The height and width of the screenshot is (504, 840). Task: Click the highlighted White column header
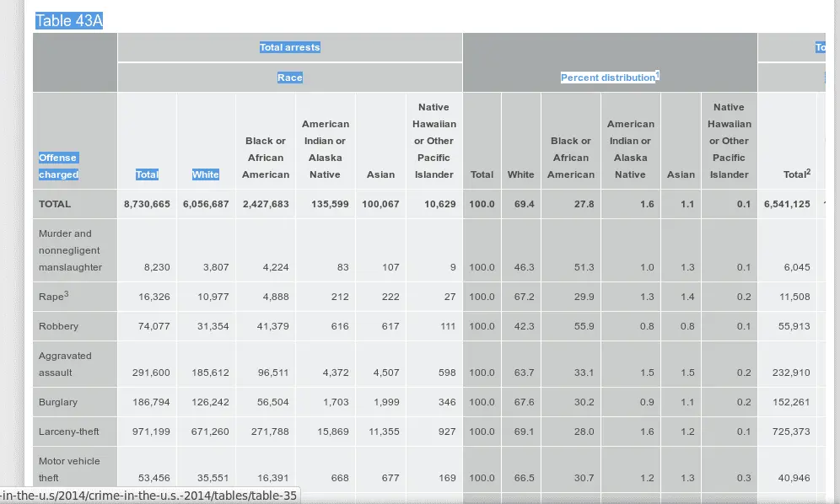205,174
